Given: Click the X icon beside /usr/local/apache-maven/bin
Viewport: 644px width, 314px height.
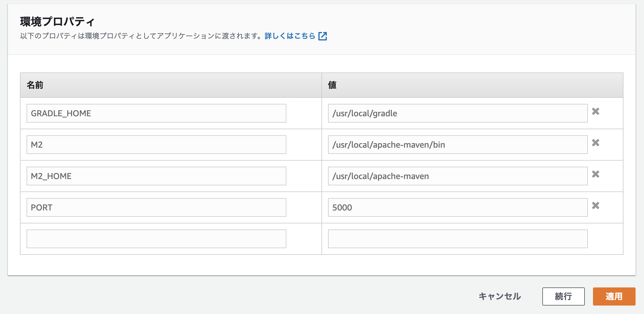Looking at the screenshot, I should [x=596, y=143].
